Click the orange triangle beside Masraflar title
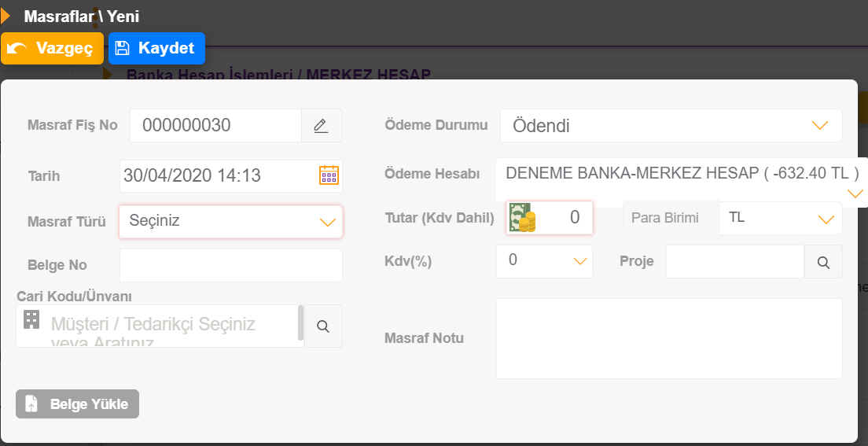The width and height of the screenshot is (868, 446). point(6,16)
